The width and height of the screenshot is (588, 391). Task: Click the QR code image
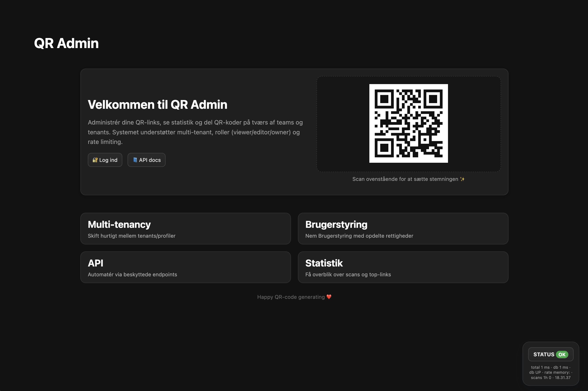(408, 123)
